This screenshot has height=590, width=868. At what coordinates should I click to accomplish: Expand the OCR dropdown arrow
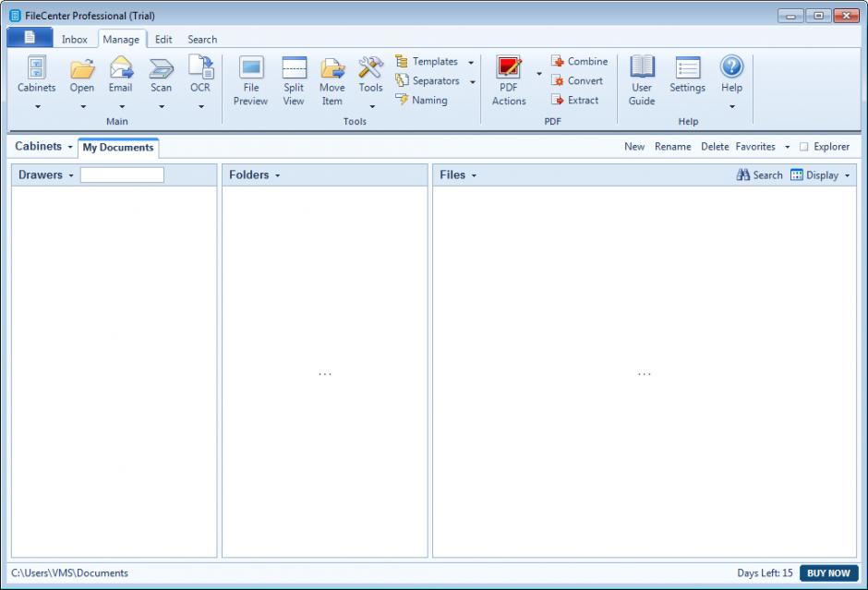point(201,106)
